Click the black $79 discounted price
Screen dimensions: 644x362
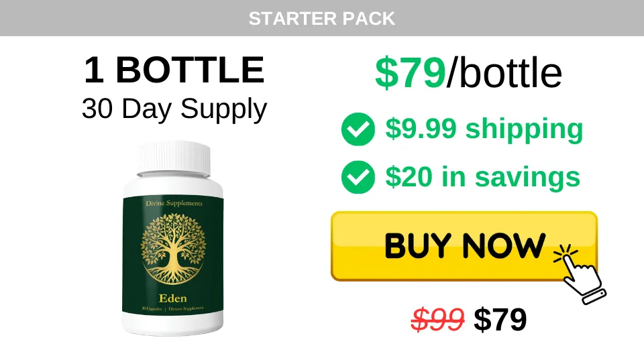tap(500, 319)
